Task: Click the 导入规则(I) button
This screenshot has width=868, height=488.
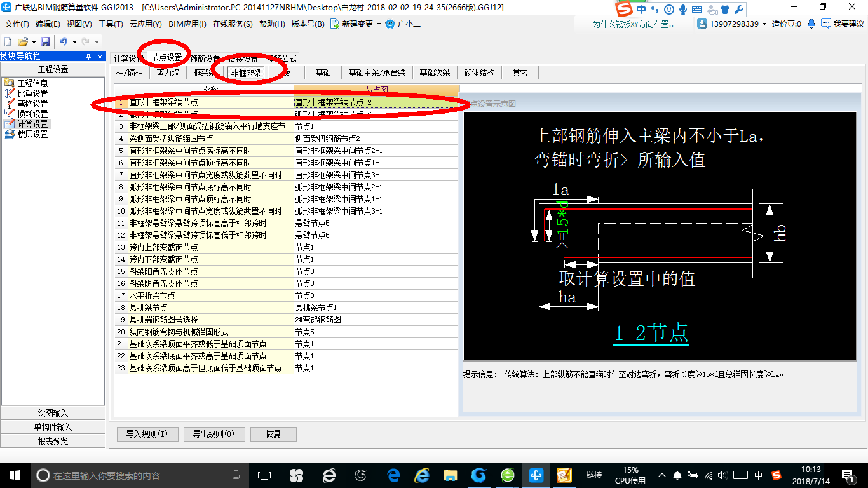Action: click(x=147, y=434)
